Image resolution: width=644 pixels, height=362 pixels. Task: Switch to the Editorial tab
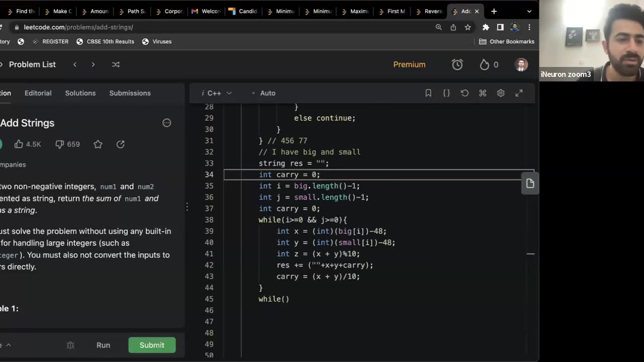pos(38,93)
